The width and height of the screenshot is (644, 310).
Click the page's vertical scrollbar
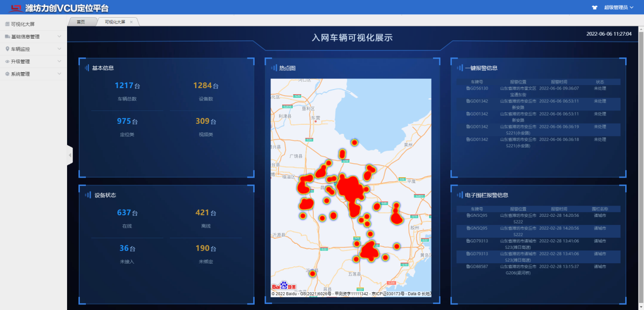(641, 168)
